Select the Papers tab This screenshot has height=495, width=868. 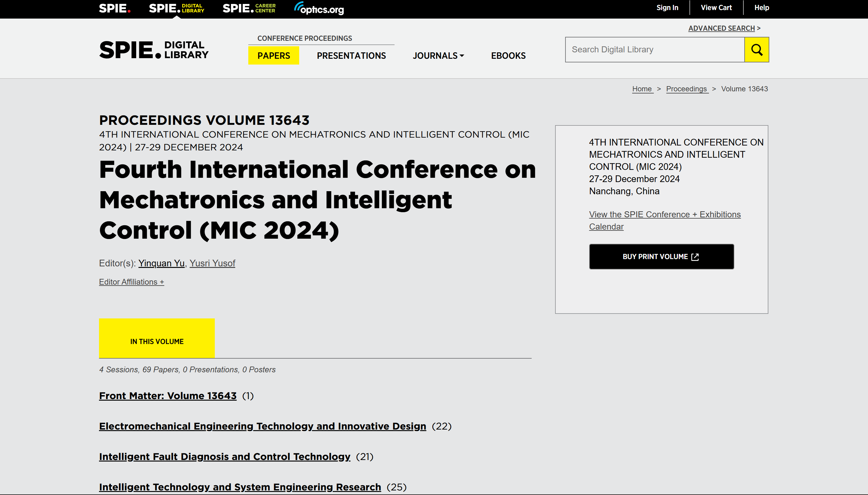[274, 56]
